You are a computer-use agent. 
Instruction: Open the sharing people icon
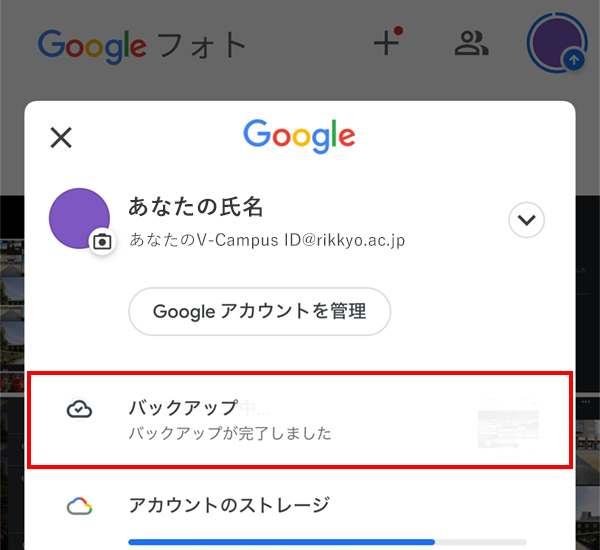coord(471,43)
